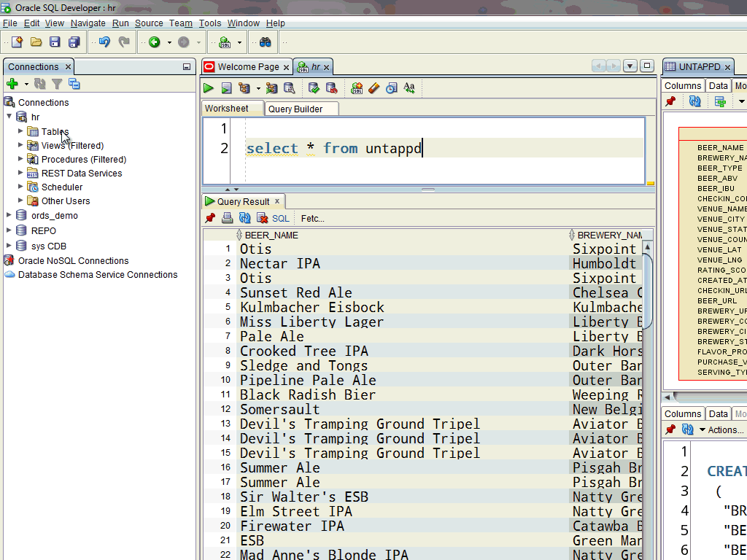This screenshot has width=747, height=560.
Task: Open the Data tab in UNTAPPD panel
Action: tap(718, 86)
